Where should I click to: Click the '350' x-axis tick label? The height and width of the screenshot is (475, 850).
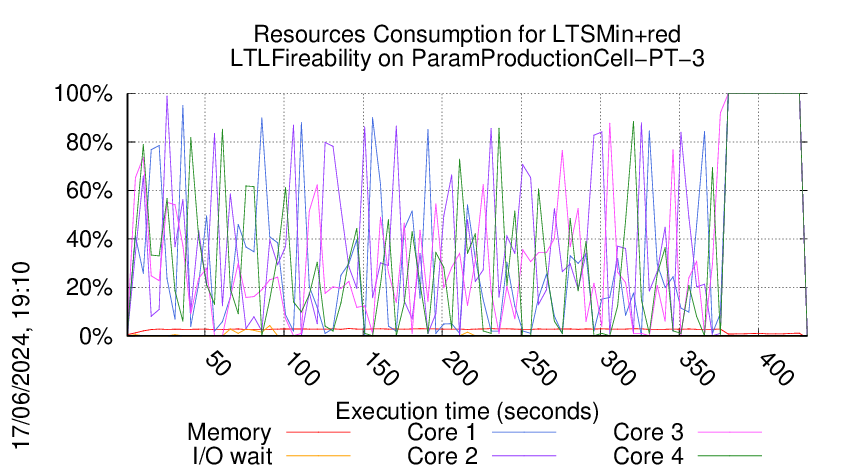698,369
